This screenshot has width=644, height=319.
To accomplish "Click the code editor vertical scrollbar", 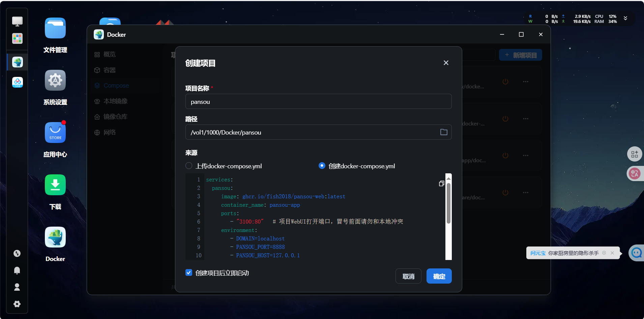I will (448, 203).
